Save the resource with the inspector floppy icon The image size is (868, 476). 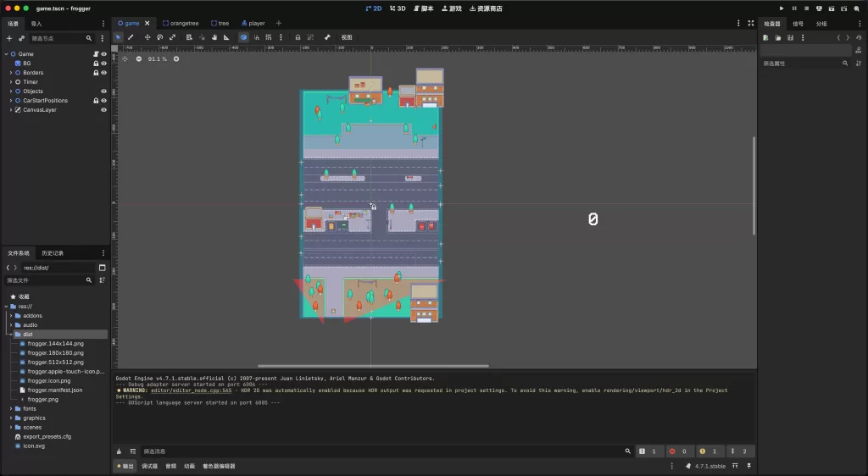791,37
